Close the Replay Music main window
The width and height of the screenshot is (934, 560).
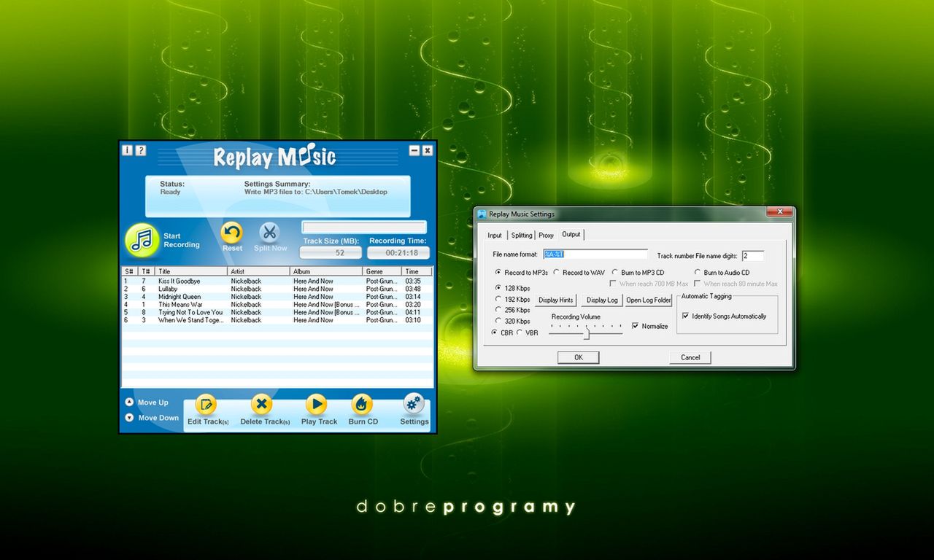(427, 150)
